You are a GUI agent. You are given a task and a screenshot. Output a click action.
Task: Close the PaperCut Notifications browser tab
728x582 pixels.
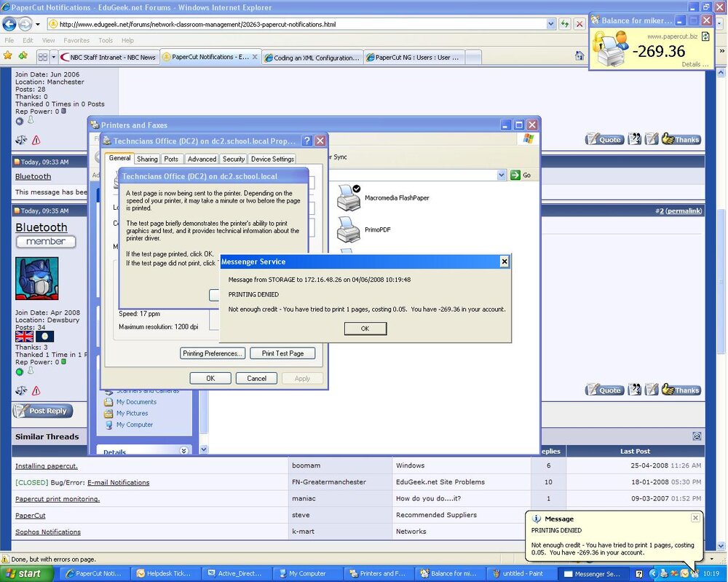pos(254,57)
